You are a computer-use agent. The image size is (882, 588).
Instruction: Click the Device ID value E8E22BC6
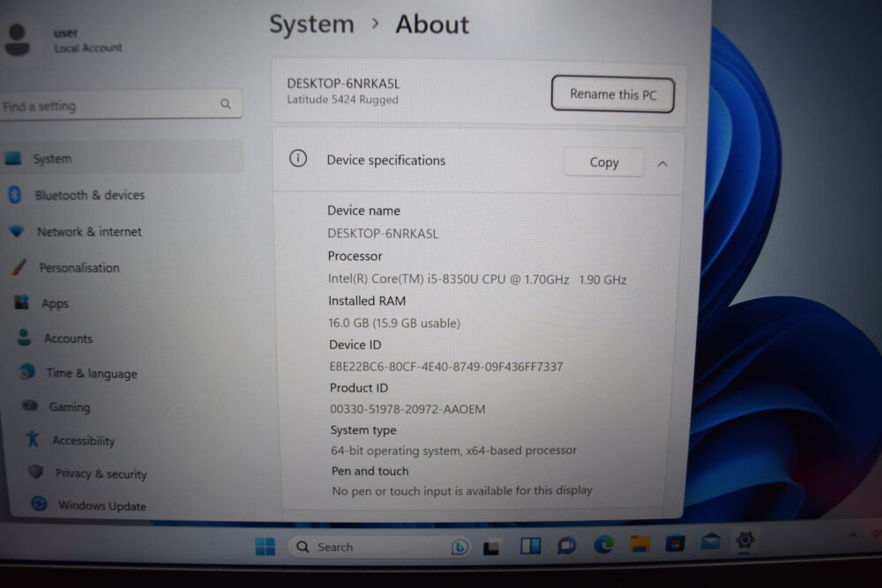pyautogui.click(x=446, y=367)
